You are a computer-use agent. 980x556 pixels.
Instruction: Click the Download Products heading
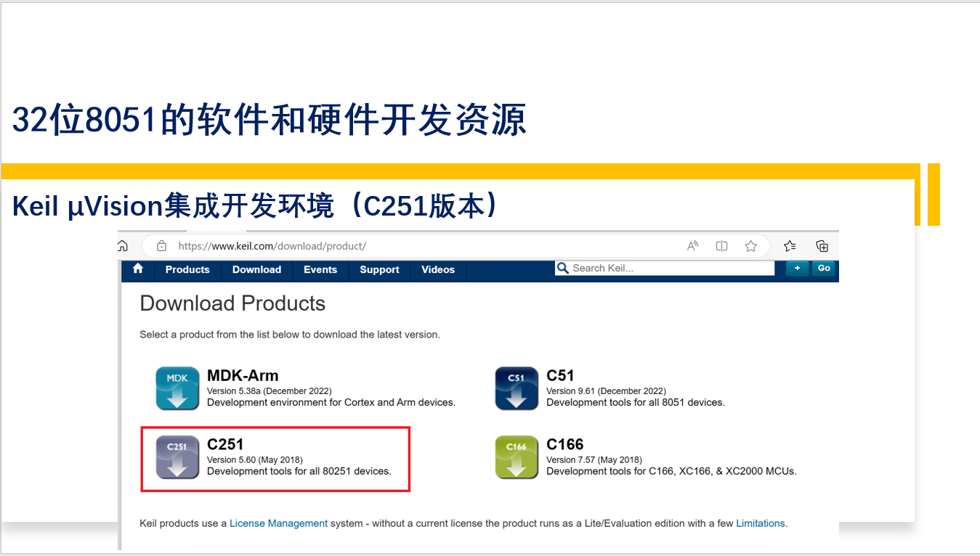(x=232, y=303)
